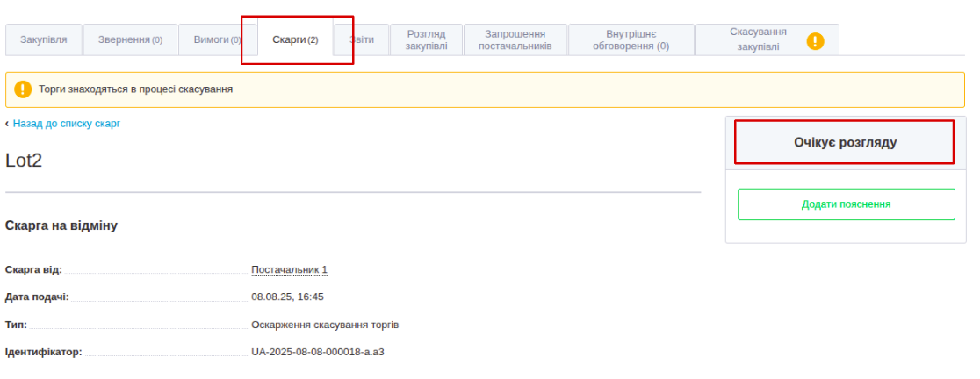Click the Lot2 heading
The image size is (980, 379).
tap(24, 161)
